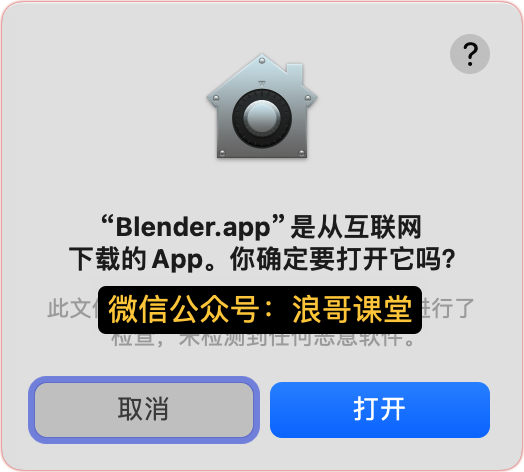The height and width of the screenshot is (472, 524).
Task: Click the partly hidden malware check description line
Action: [x=263, y=340]
